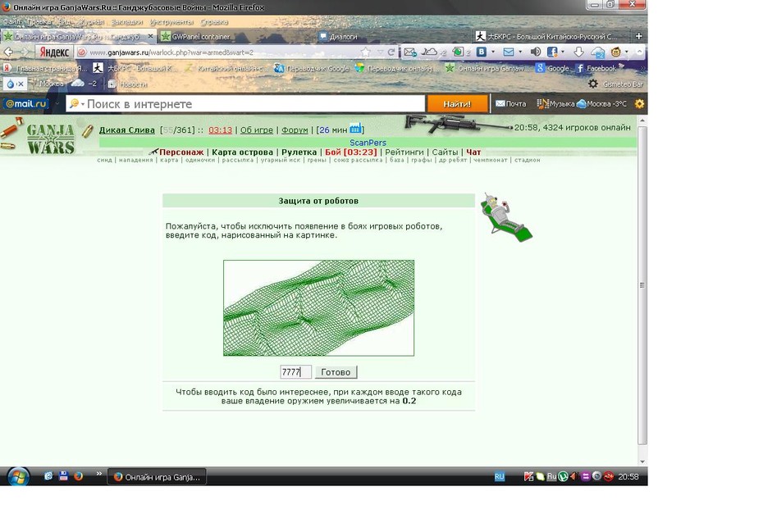Click in the captcha code input field

coord(295,372)
